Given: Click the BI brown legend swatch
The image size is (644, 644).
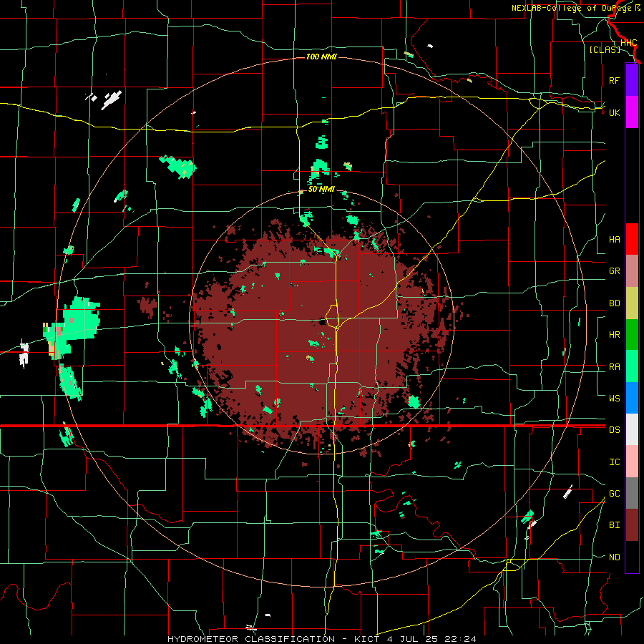Looking at the screenshot, I should 632,525.
